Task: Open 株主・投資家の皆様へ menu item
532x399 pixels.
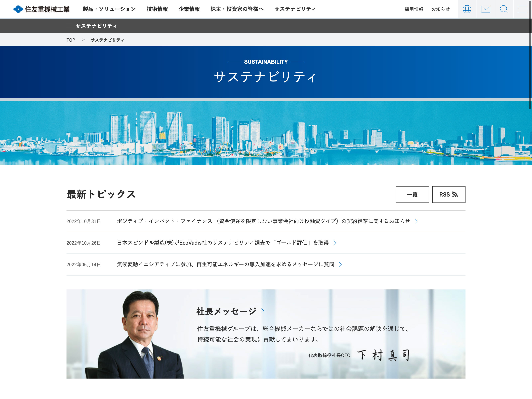Action: [237, 9]
